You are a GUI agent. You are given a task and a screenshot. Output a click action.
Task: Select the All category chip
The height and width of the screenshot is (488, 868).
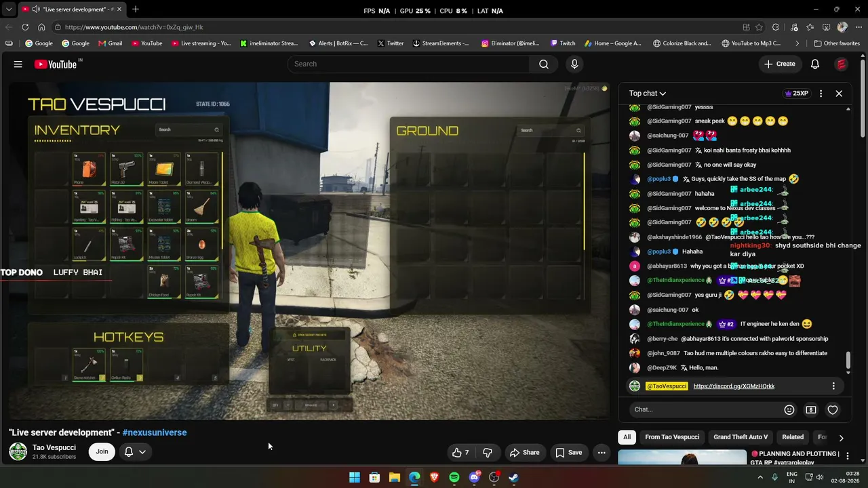(x=627, y=437)
